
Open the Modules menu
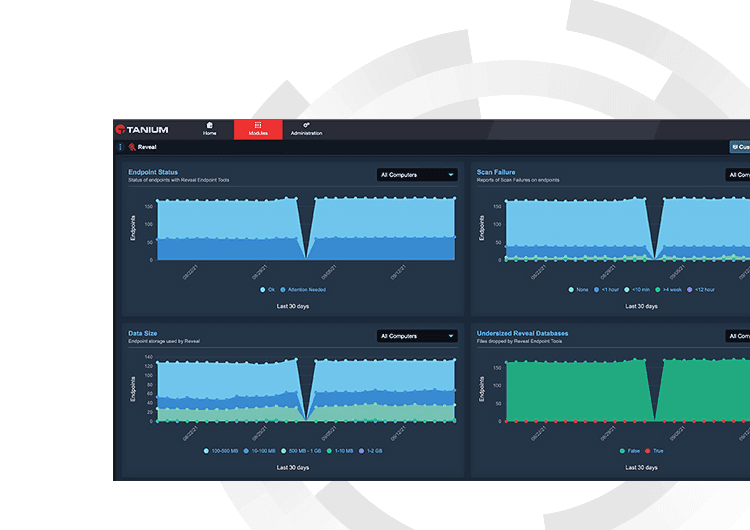[258, 130]
